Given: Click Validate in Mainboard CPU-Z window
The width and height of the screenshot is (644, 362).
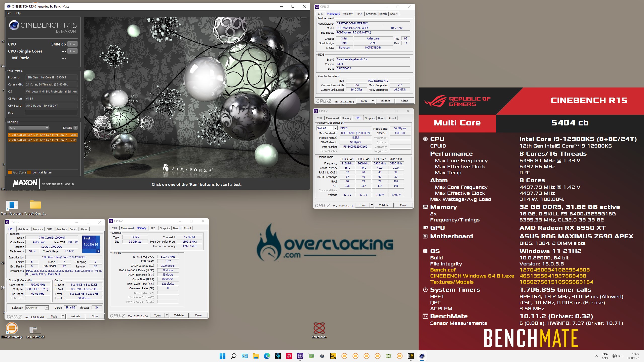Looking at the screenshot, I should coord(385,101).
